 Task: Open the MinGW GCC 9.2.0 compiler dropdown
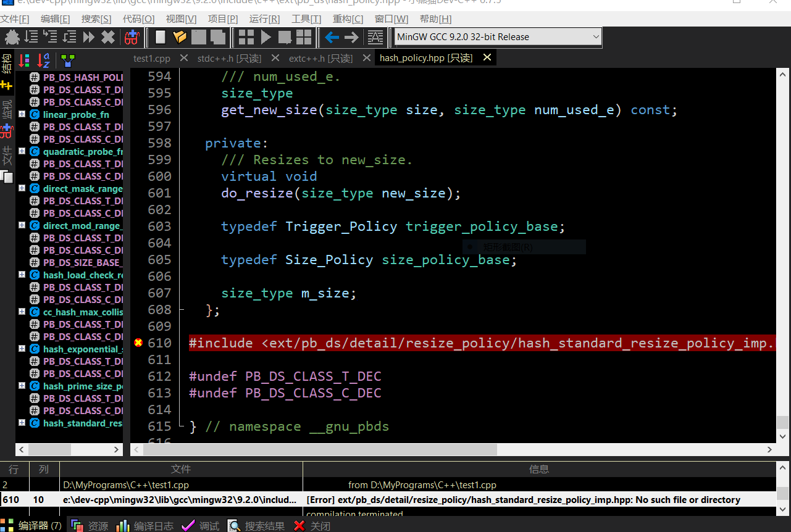(x=498, y=37)
